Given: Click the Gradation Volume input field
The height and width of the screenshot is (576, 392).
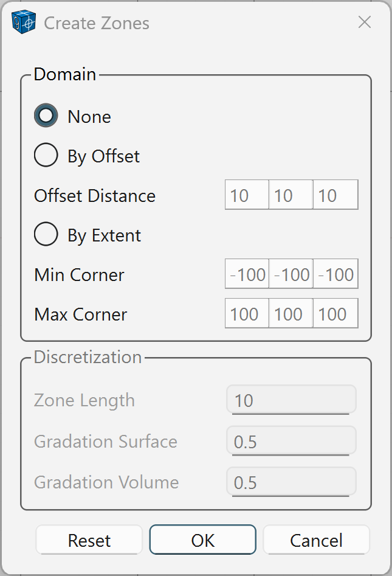Looking at the screenshot, I should (291, 482).
